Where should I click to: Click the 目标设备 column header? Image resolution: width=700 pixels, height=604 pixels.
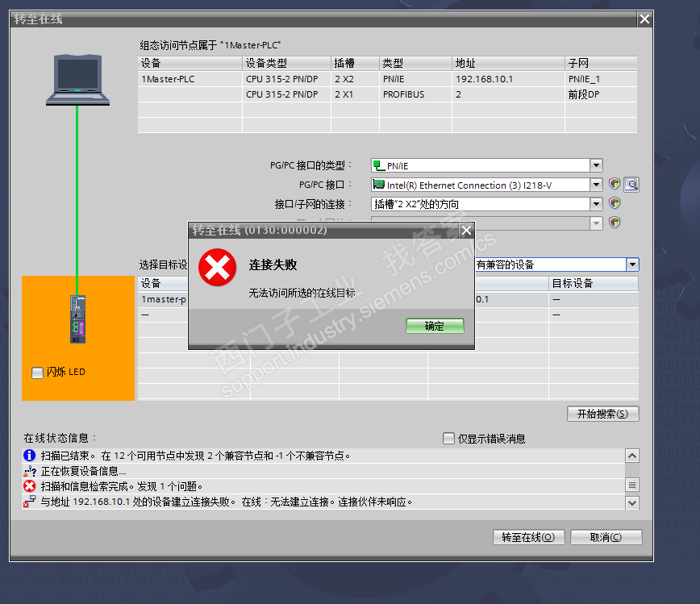coord(594,284)
